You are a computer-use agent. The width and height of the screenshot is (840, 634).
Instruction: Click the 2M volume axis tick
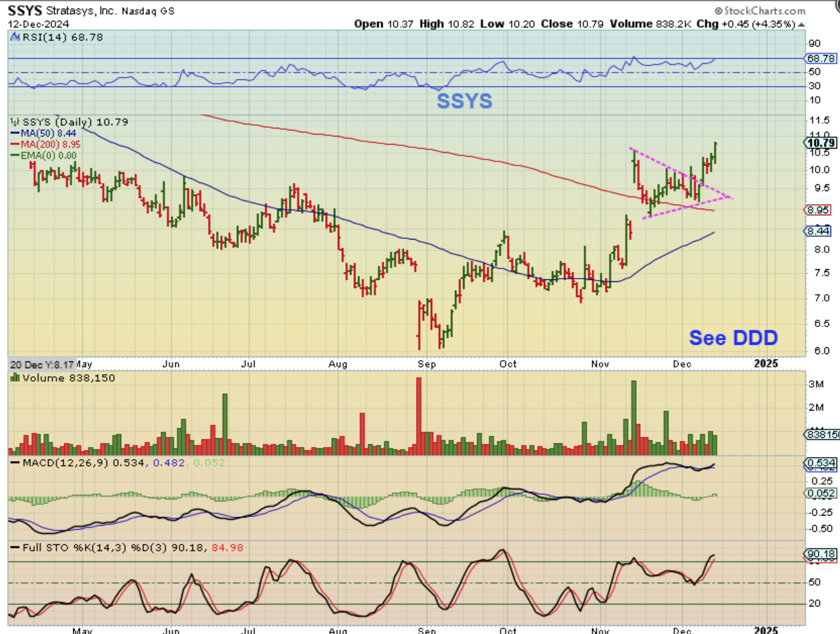[x=816, y=407]
